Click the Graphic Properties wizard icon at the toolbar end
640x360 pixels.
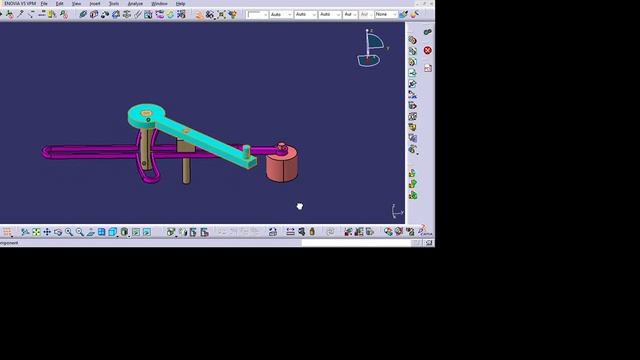415,15
